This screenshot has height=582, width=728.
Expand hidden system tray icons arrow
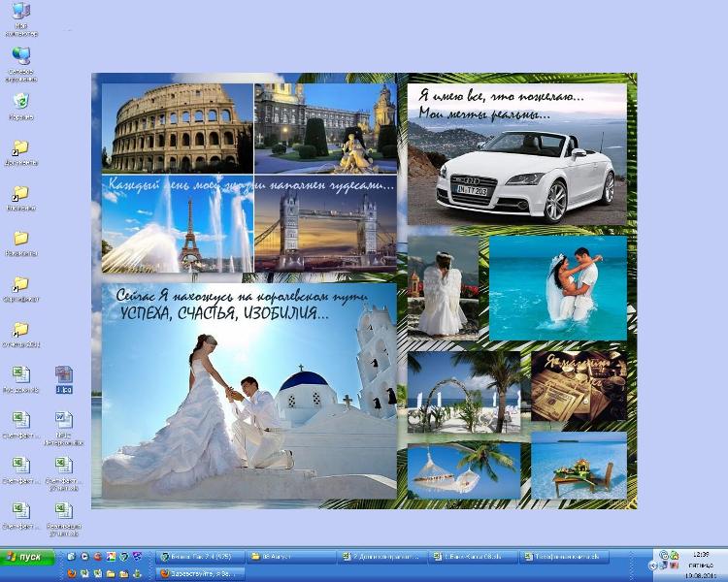click(x=652, y=564)
